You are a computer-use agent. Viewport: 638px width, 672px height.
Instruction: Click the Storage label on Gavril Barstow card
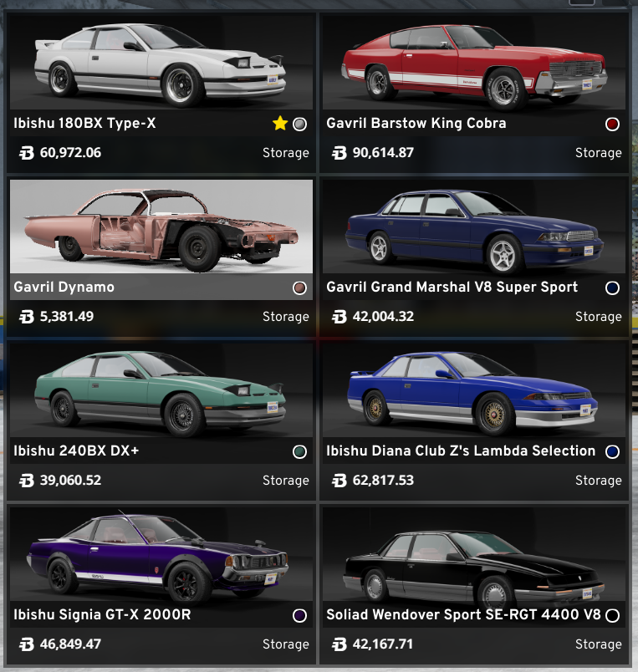(598, 153)
